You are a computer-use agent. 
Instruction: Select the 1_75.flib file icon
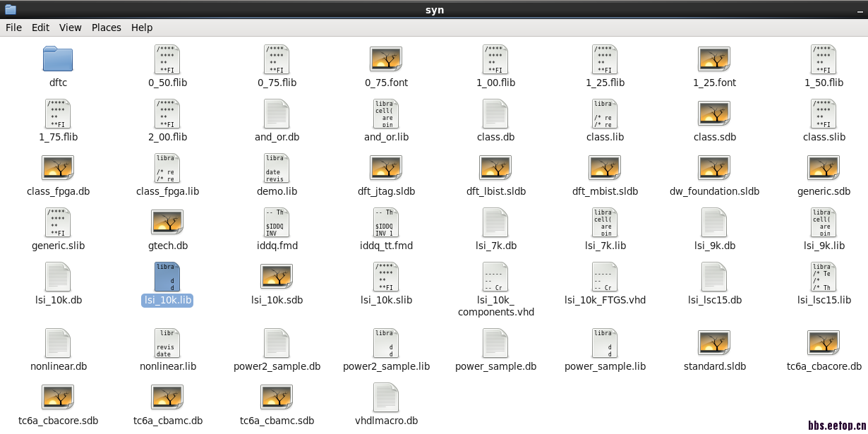(58, 114)
